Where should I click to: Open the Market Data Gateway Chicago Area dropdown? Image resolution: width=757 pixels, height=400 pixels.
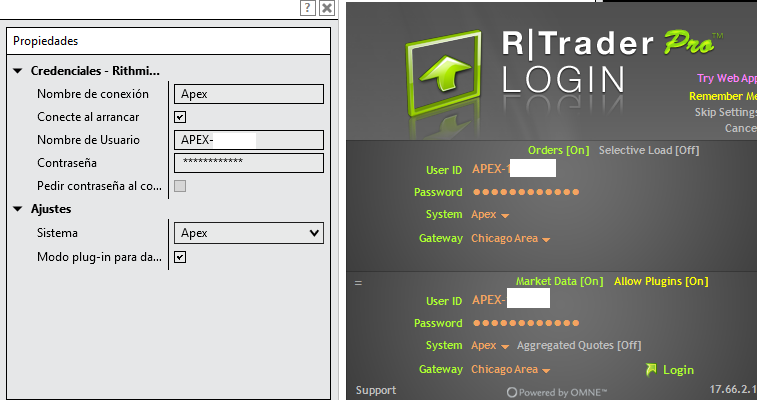click(511, 370)
